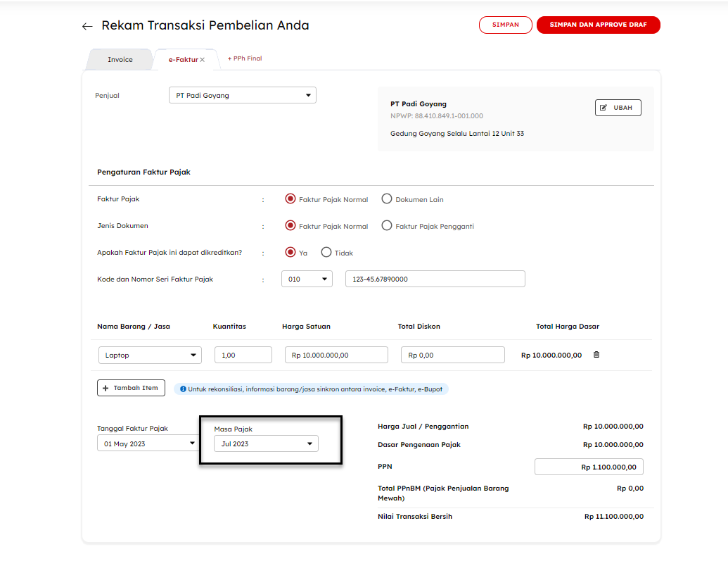Screen dimensions: 728x573
Task: Select Dokumen Lain radio option
Action: point(386,199)
